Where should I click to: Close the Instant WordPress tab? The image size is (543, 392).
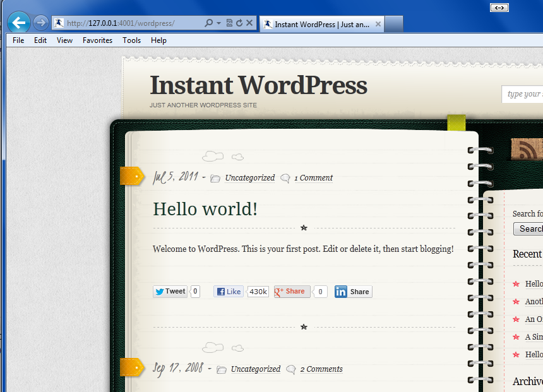coord(378,25)
